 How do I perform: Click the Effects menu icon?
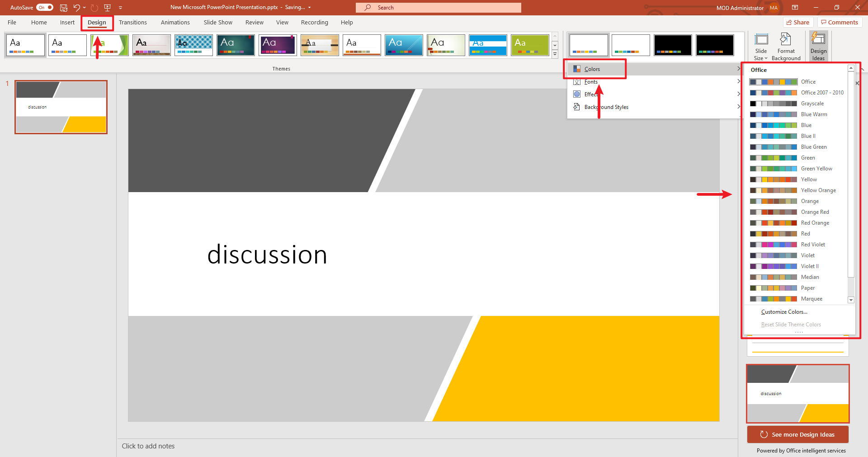pos(577,94)
